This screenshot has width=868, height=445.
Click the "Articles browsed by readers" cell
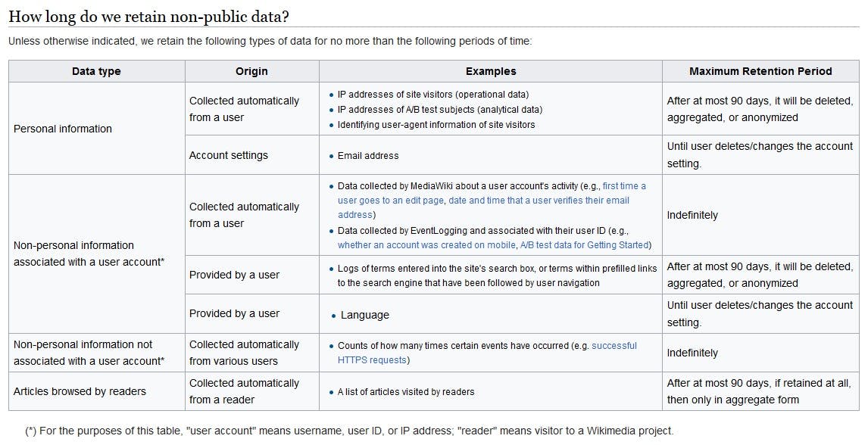click(x=80, y=391)
